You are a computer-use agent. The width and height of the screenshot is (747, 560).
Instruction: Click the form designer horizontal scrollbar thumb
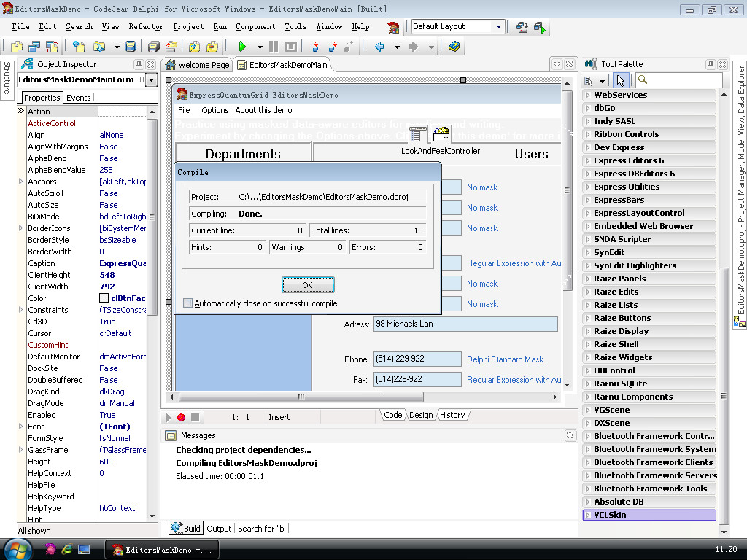pyautogui.click(x=301, y=397)
